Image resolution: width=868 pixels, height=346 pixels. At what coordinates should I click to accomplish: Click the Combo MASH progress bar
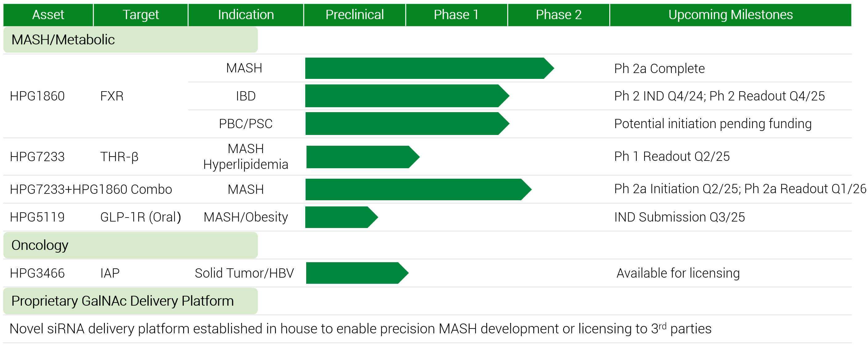[418, 189]
